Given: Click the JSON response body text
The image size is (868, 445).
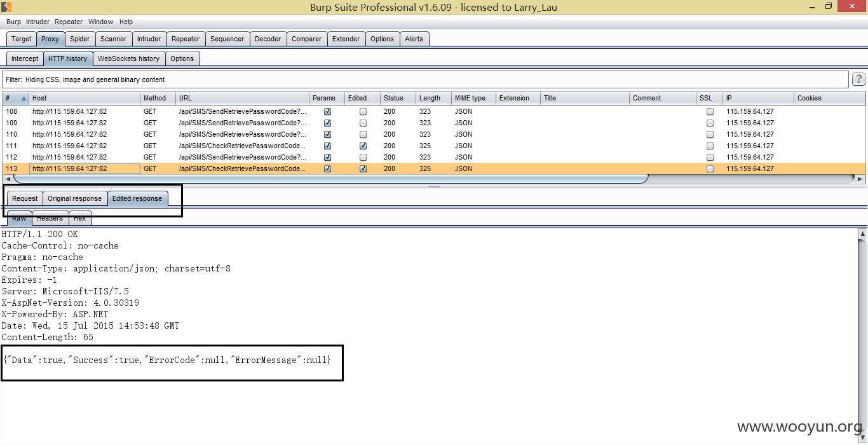Looking at the screenshot, I should click(167, 360).
